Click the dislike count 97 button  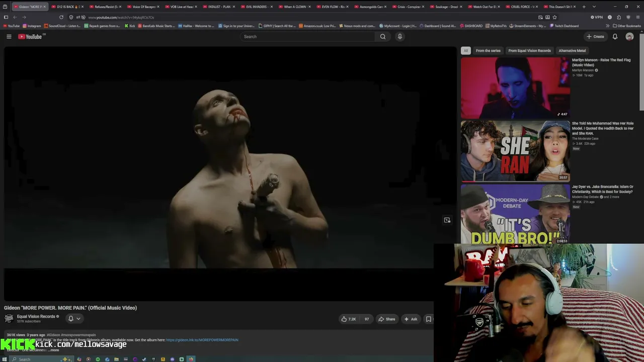(367, 319)
